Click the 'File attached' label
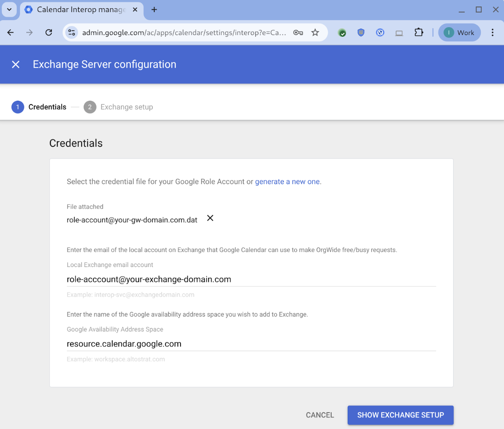The image size is (504, 429). click(85, 207)
